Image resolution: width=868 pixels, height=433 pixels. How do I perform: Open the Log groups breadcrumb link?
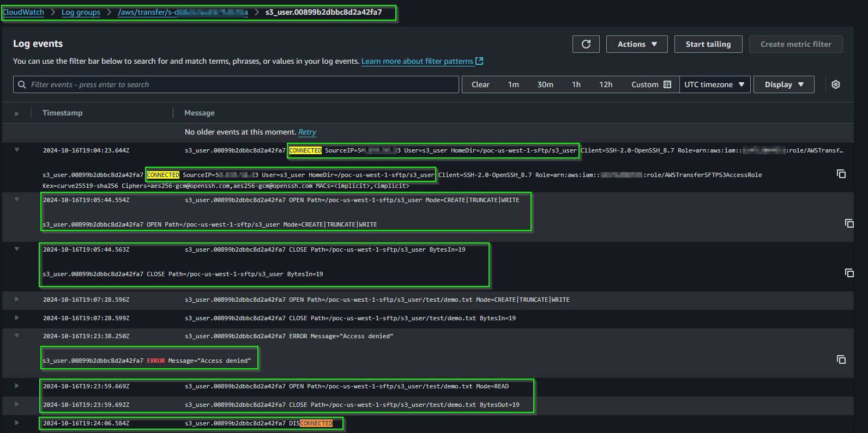[x=81, y=12]
